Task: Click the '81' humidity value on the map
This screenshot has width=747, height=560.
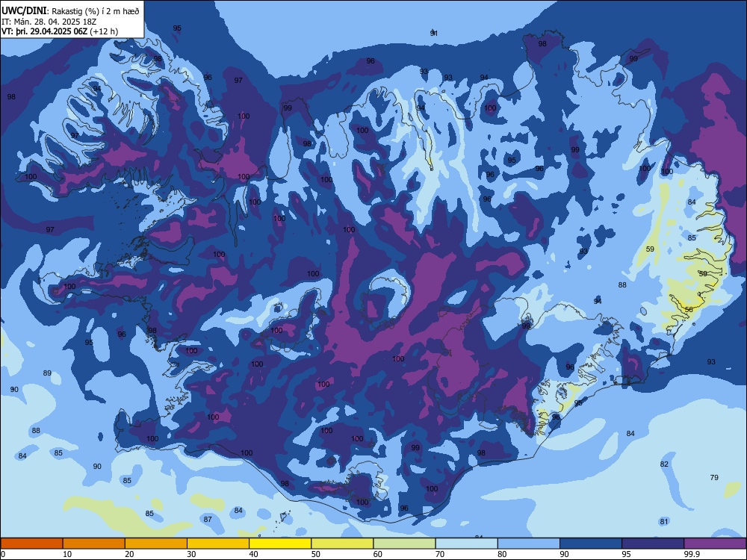Action: point(664,521)
